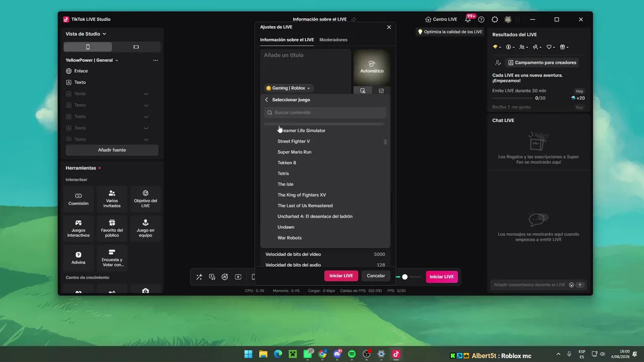The image size is (644, 362).
Task: Show the third hidden Texto source
Action: [146, 117]
